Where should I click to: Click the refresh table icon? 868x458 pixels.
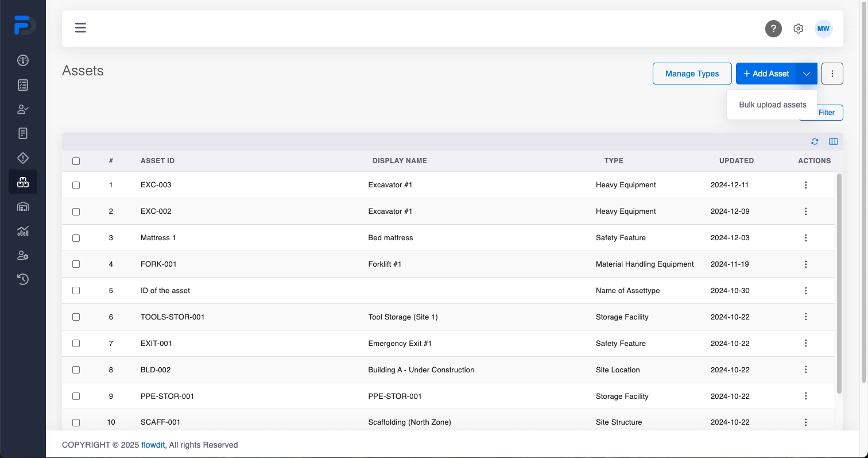pos(815,141)
